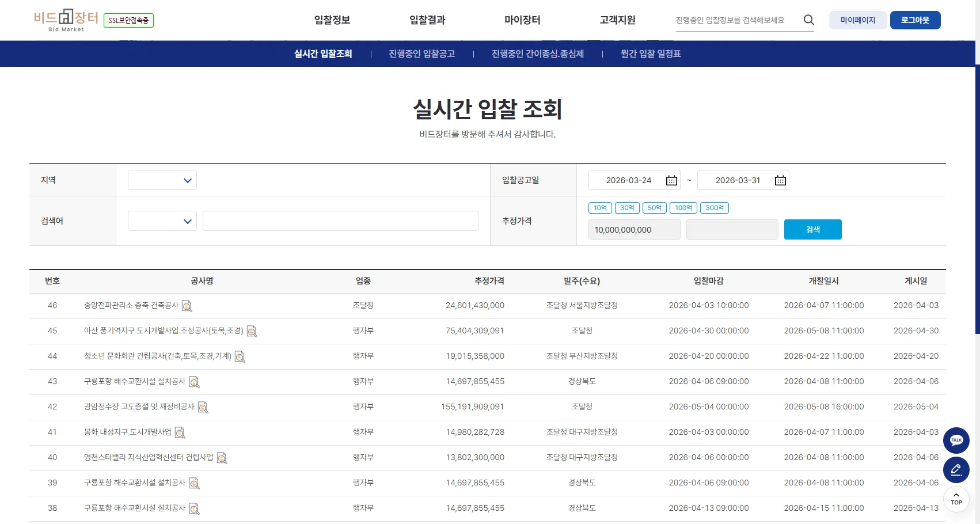Image resolution: width=980 pixels, height=524 pixels.
Task: Select the 30억 price preset
Action: click(627, 208)
